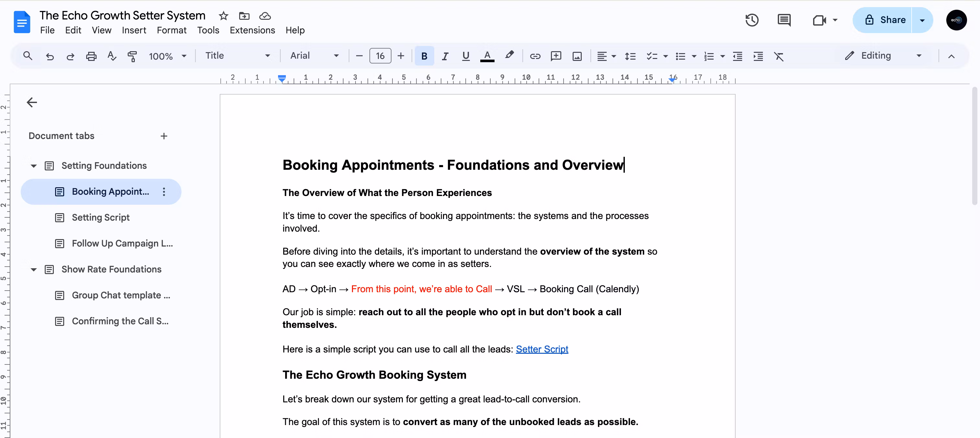
Task: Switch to the Setting Script tab
Action: point(100,217)
